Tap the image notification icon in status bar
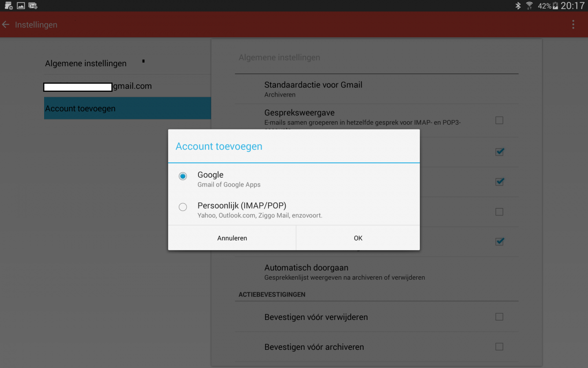The height and width of the screenshot is (368, 588). tap(21, 6)
